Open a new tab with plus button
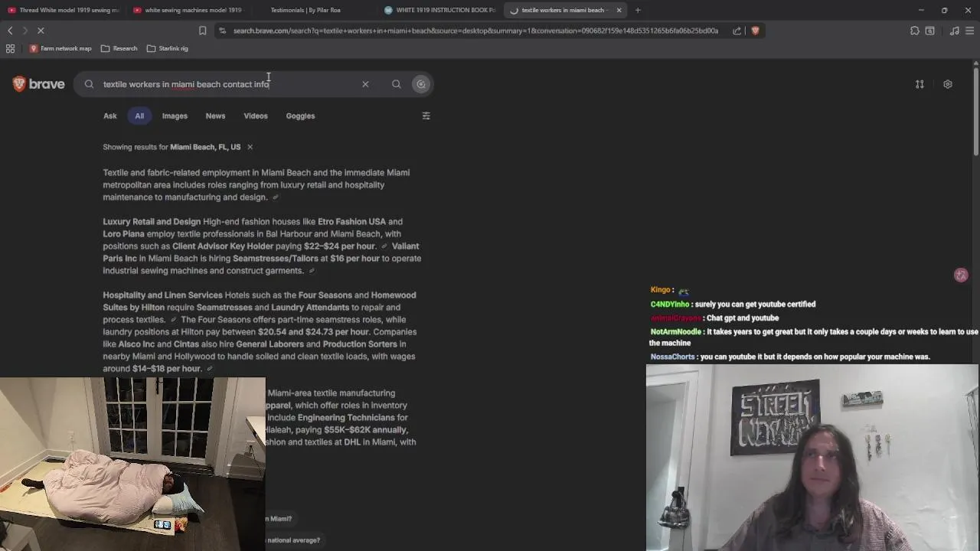This screenshot has height=551, width=980. point(638,10)
